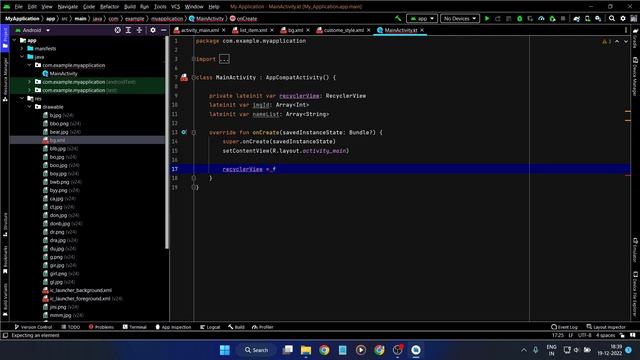Collapse the app module tree node
Image resolution: width=640 pixels, height=360 pixels.
tap(15, 40)
